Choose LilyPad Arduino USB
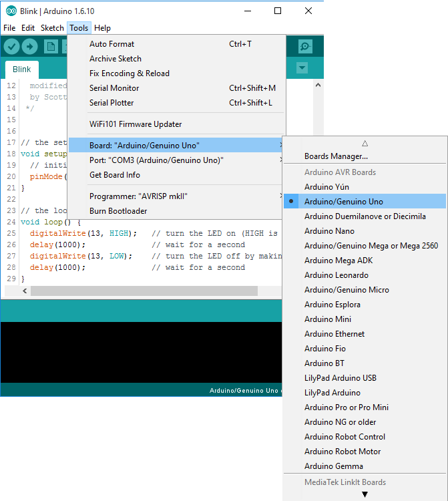Screen dimensions: 448x501 tap(365, 378)
